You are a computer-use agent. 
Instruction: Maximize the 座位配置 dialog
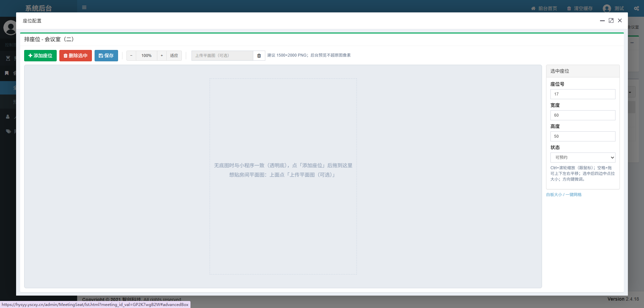pyautogui.click(x=611, y=21)
